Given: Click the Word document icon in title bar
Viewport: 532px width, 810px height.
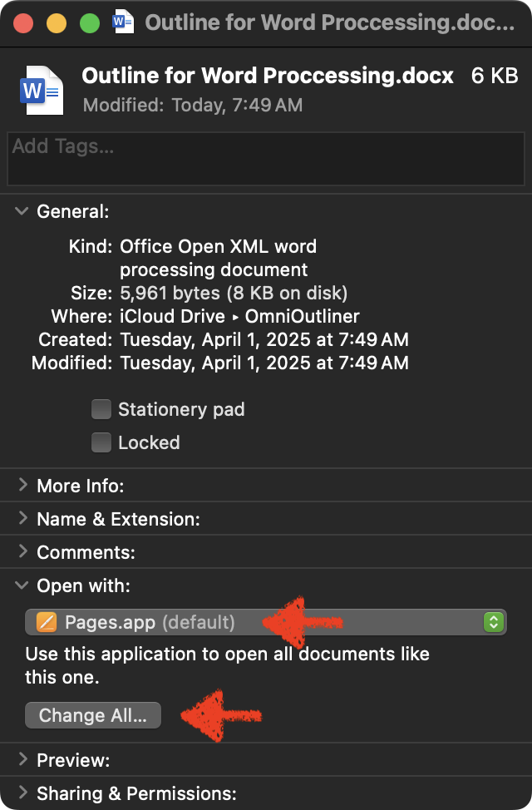Looking at the screenshot, I should (123, 22).
